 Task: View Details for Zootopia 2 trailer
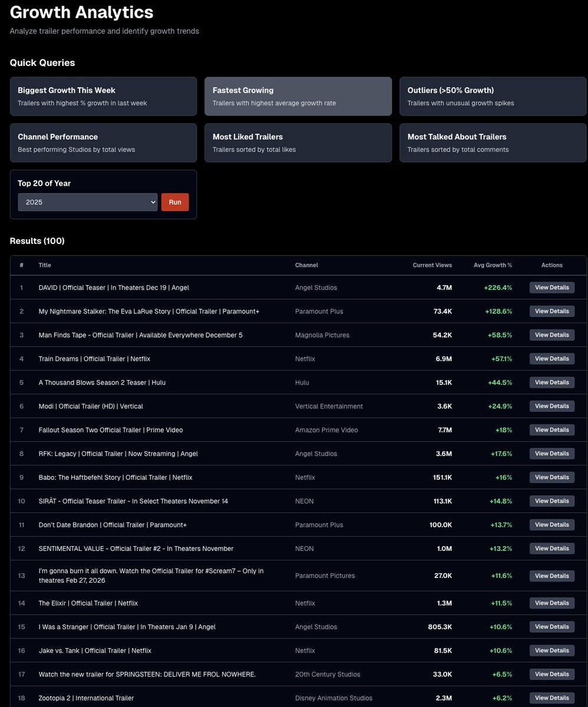552,698
